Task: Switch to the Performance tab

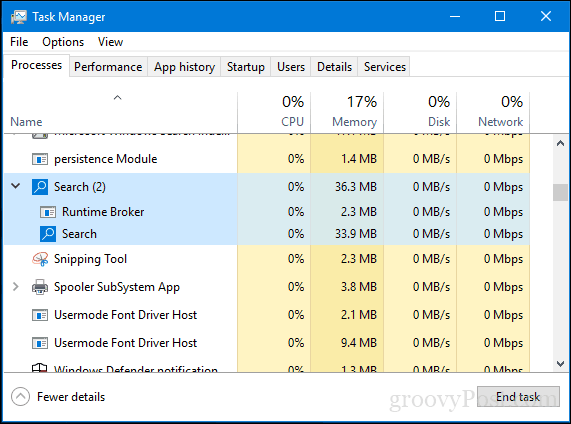Action: [x=108, y=67]
